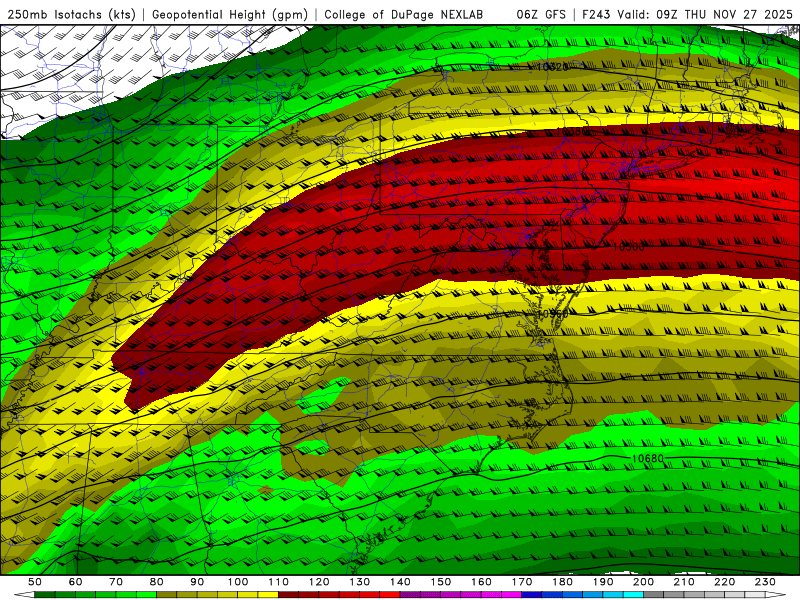
Task: Select the cyan swatch ending at 200
Action: click(633, 595)
